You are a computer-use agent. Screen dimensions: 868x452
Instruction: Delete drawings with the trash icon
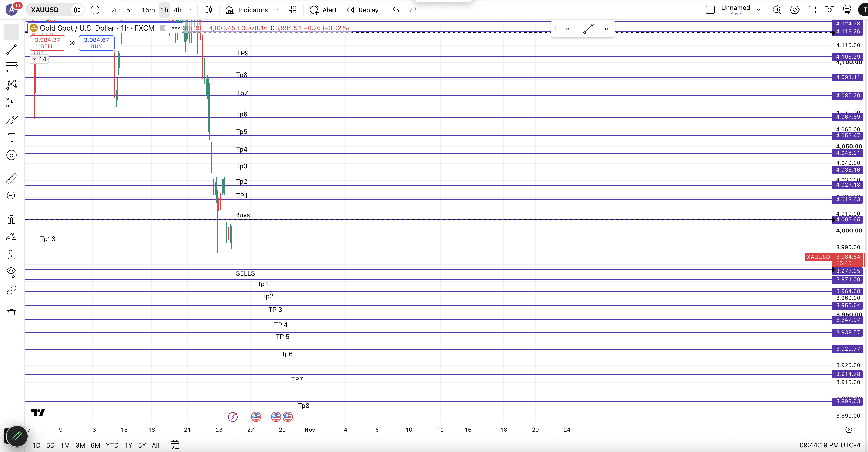click(x=12, y=314)
